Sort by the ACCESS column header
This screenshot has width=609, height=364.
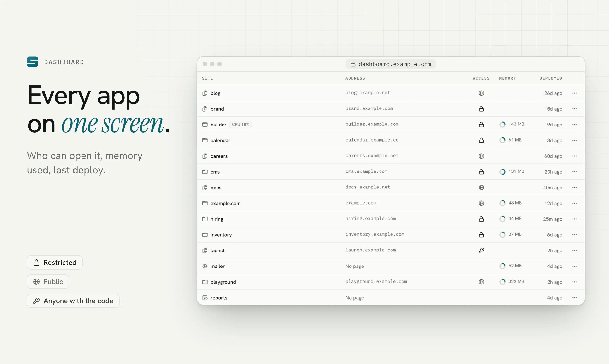coord(481,78)
